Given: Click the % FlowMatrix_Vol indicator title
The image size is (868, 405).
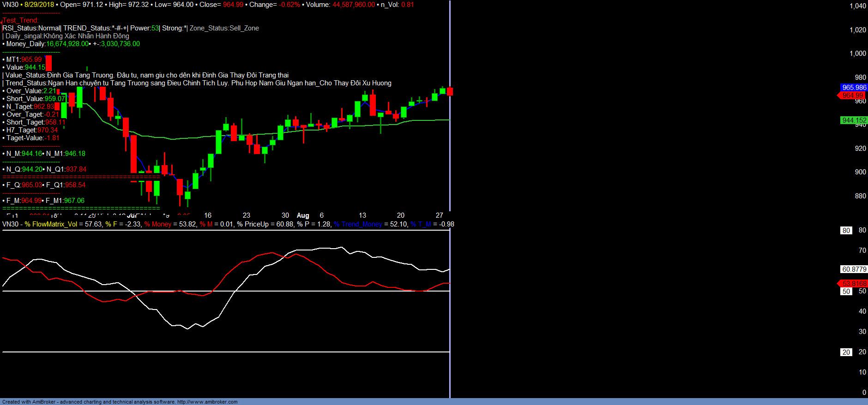Looking at the screenshot, I should pyautogui.click(x=51, y=224).
